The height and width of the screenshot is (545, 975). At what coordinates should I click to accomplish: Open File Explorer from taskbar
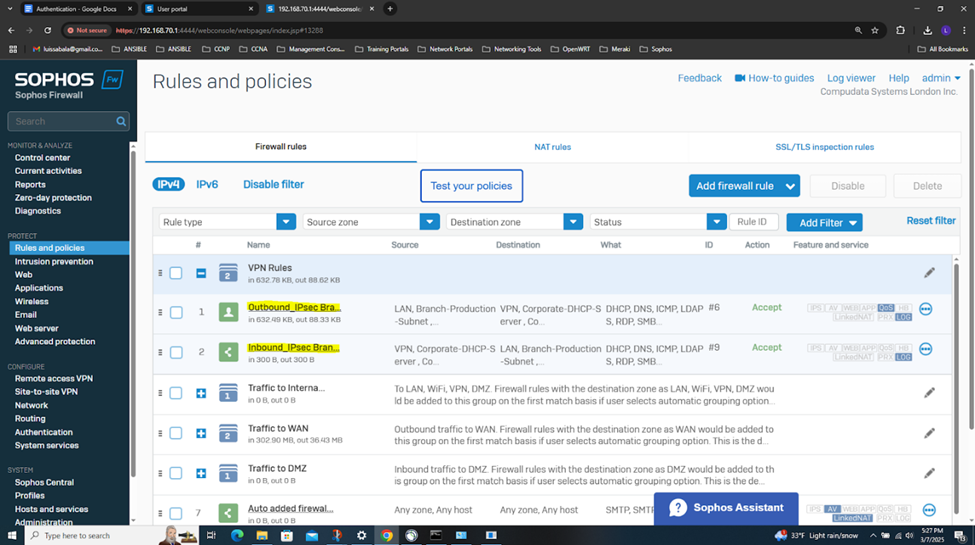click(262, 535)
